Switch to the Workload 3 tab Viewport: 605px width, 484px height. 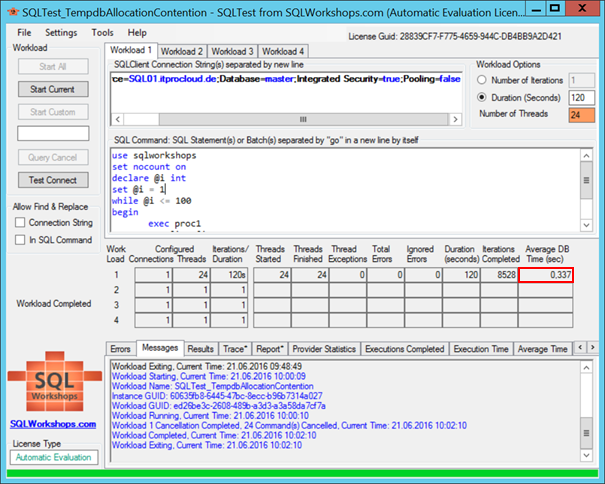click(232, 51)
